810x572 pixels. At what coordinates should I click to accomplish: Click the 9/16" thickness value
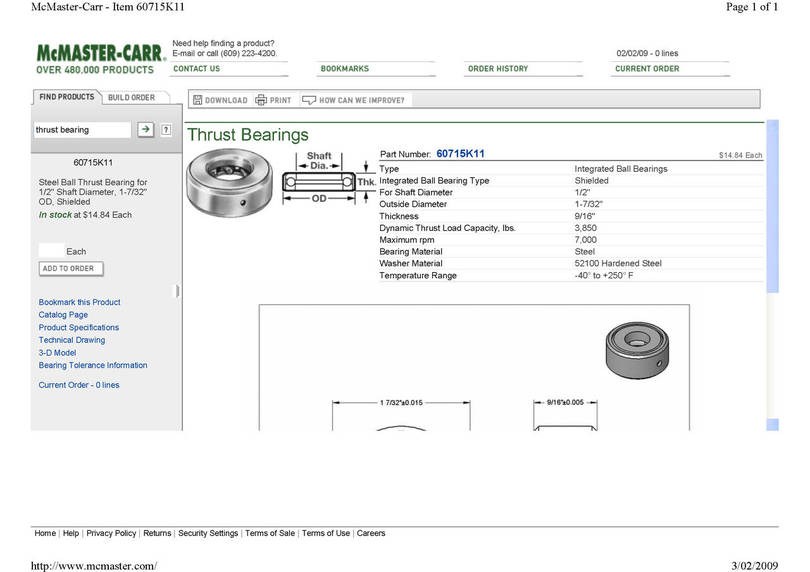pyautogui.click(x=585, y=216)
